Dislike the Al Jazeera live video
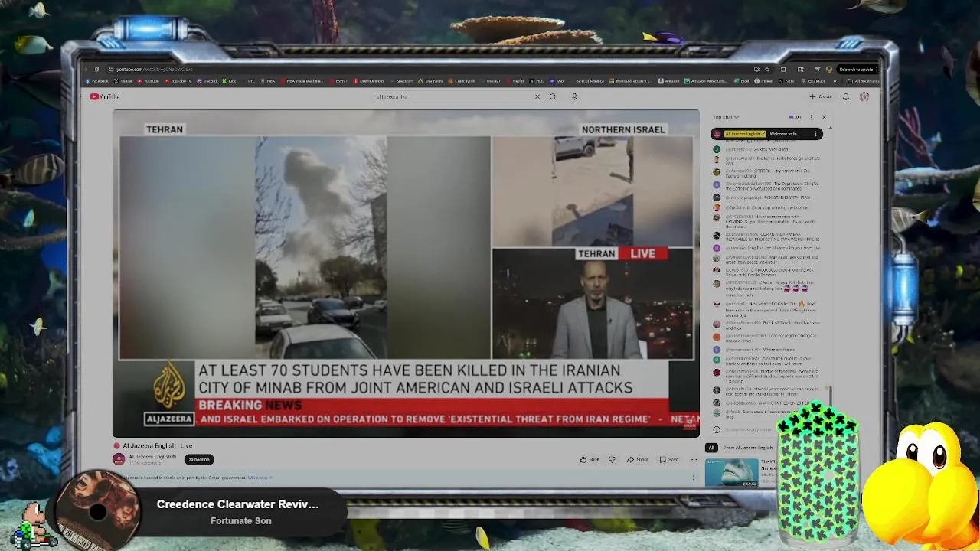The width and height of the screenshot is (980, 551). point(612,459)
